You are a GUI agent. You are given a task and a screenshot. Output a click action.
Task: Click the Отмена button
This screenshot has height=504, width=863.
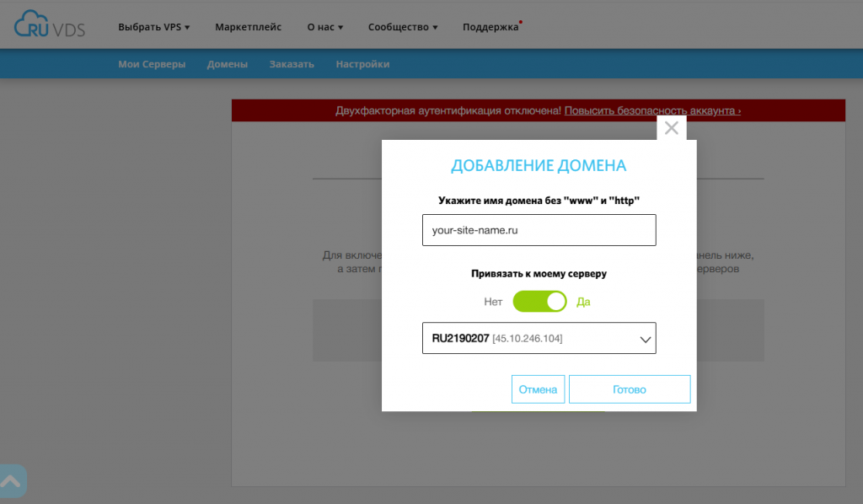pyautogui.click(x=538, y=389)
